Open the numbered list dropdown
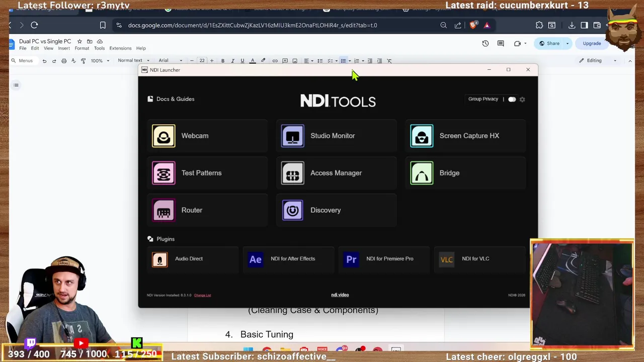 362,61
